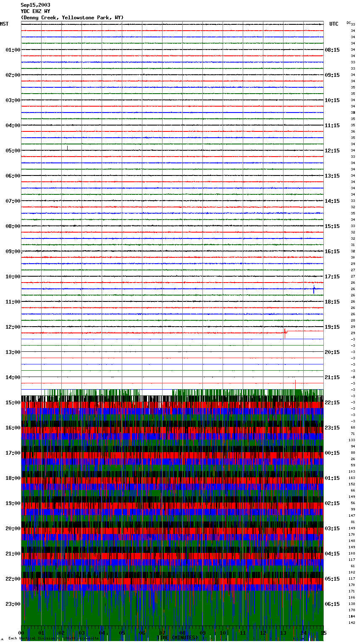
Task: Click the date label Sep15,2003
Action: tap(36, 5)
